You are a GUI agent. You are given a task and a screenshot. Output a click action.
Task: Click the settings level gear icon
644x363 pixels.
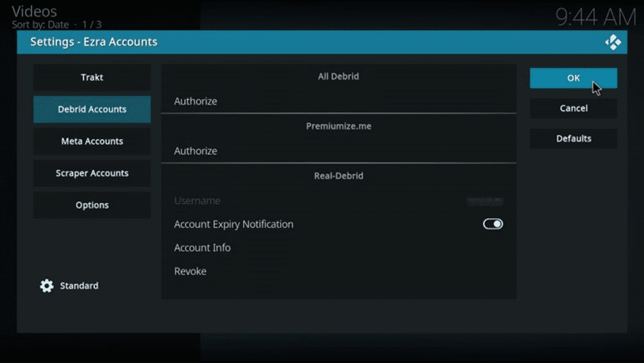tap(47, 286)
